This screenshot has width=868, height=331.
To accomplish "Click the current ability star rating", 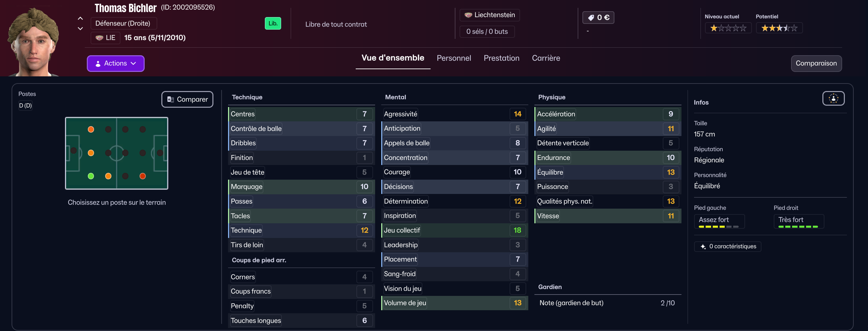I will [728, 28].
